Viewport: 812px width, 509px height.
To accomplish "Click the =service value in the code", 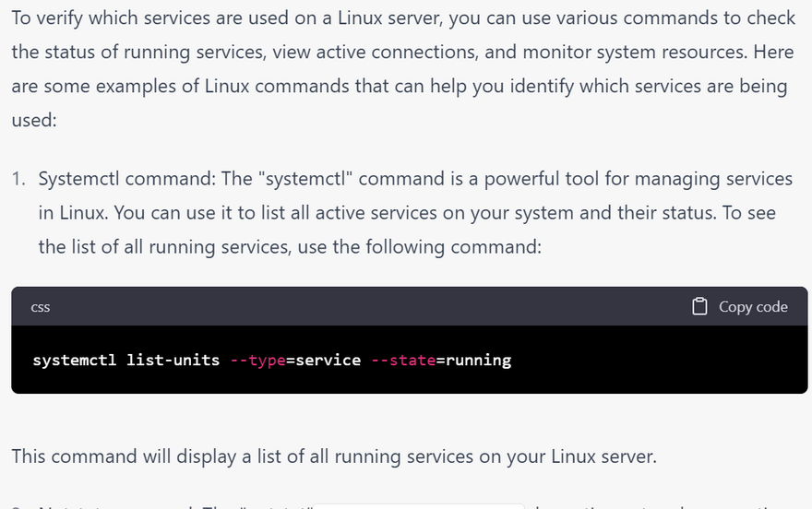I will pos(323,360).
